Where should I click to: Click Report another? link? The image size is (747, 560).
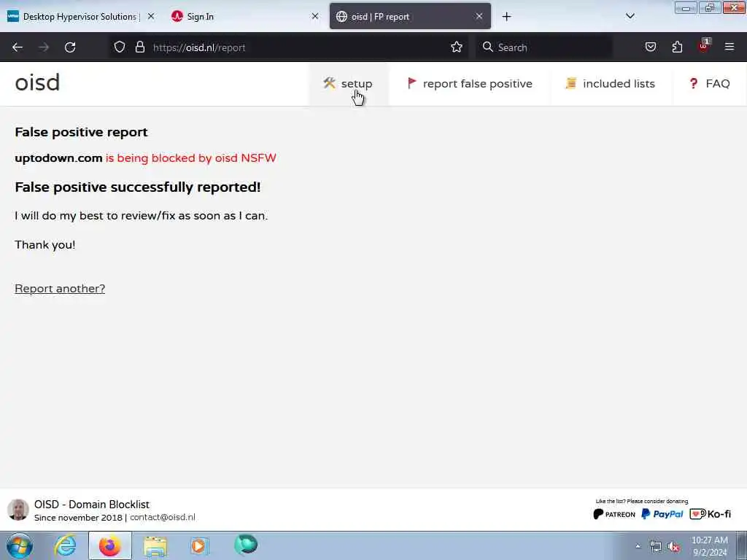[x=60, y=289]
